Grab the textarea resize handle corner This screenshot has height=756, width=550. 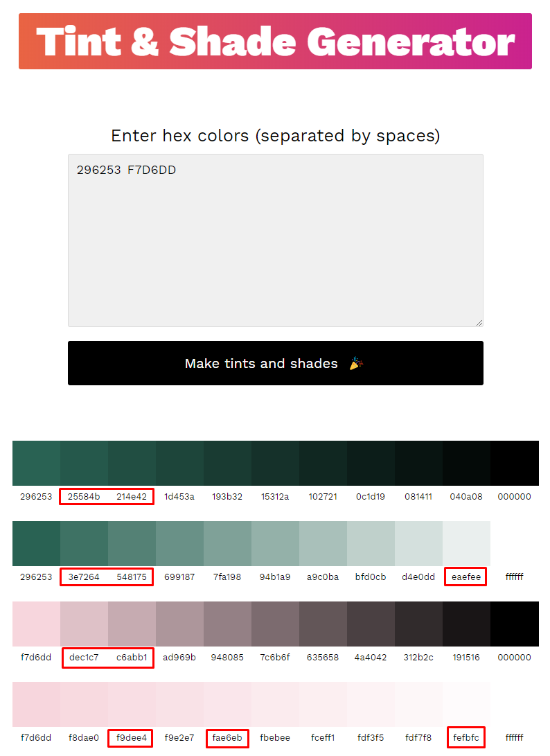479,322
